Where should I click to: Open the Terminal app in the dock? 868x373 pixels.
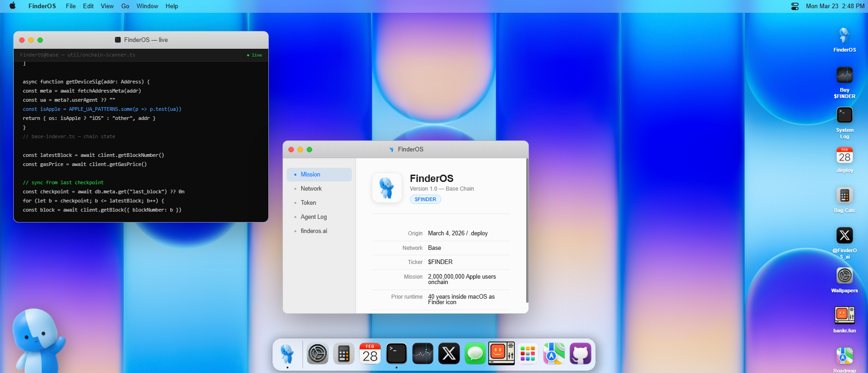397,354
